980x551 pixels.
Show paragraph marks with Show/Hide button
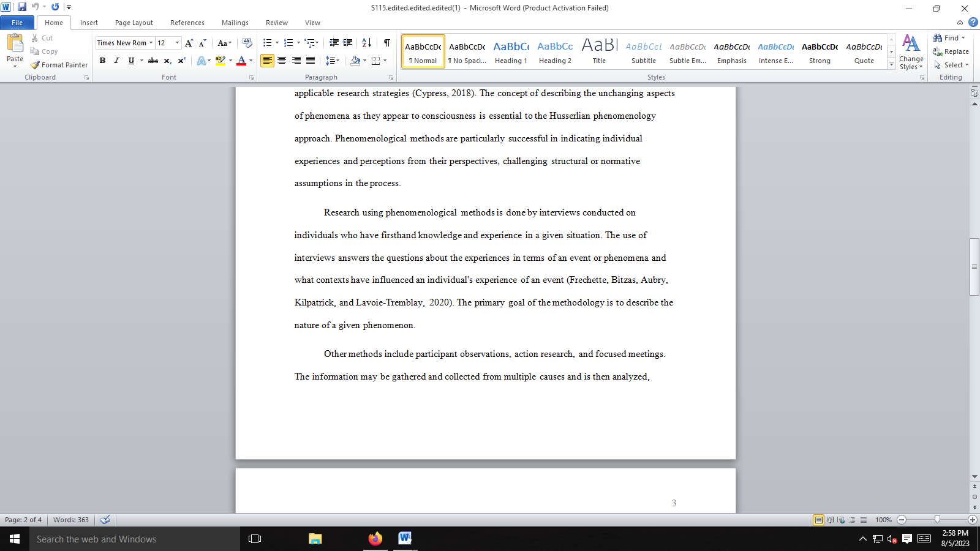pyautogui.click(x=386, y=43)
